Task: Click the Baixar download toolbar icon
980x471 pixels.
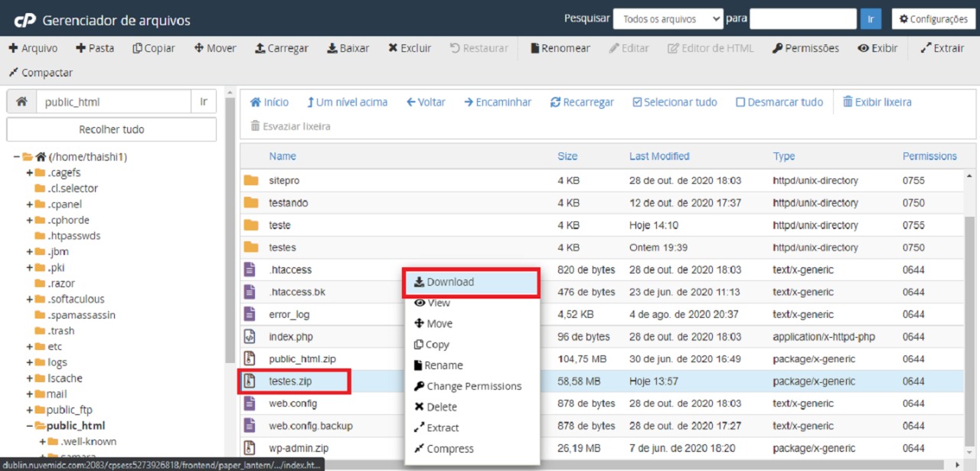Action: (x=332, y=48)
